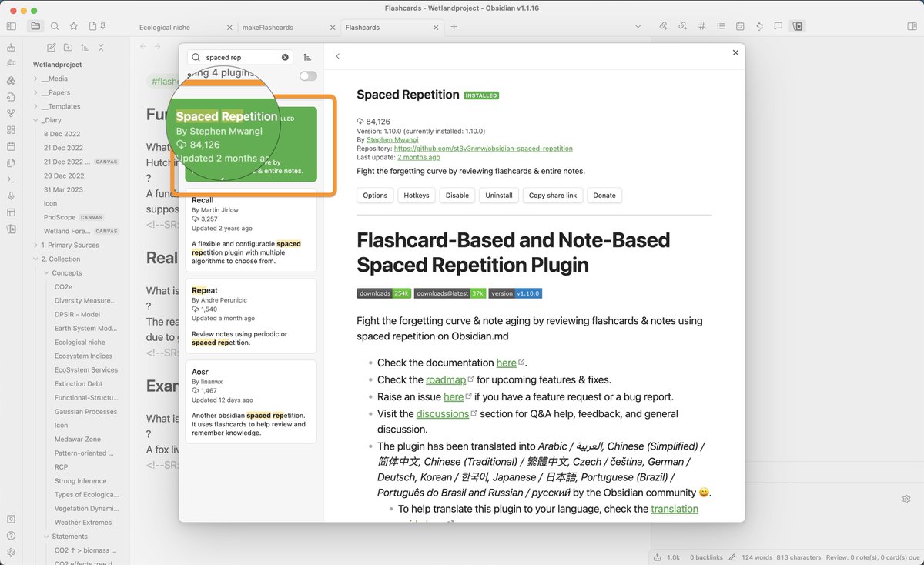Open the Extinction Debt note

79,383
